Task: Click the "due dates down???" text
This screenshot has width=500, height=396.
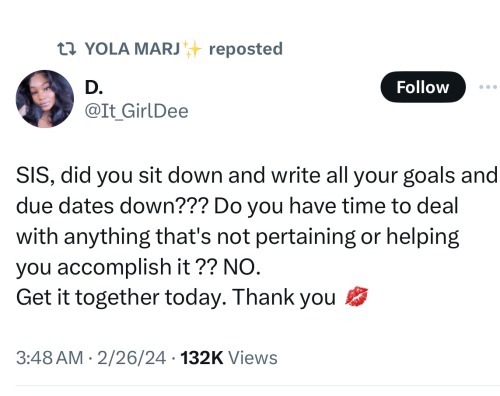Action: (x=112, y=206)
